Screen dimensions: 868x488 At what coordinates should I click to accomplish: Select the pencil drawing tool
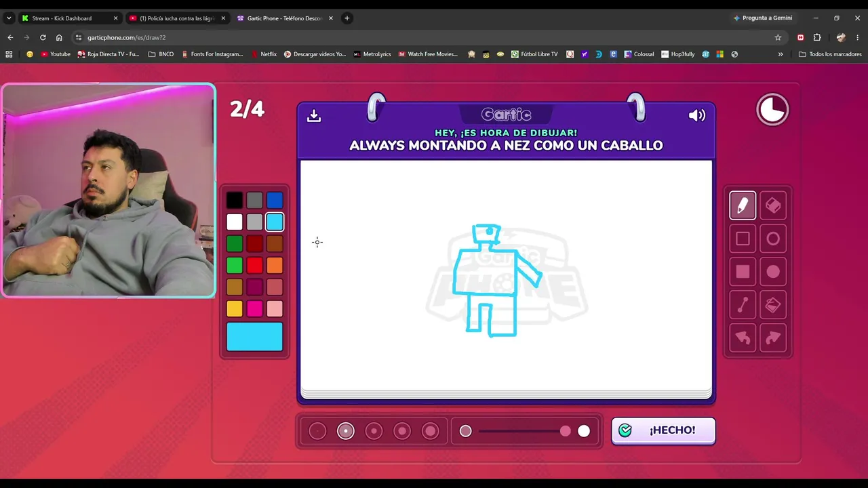click(743, 205)
